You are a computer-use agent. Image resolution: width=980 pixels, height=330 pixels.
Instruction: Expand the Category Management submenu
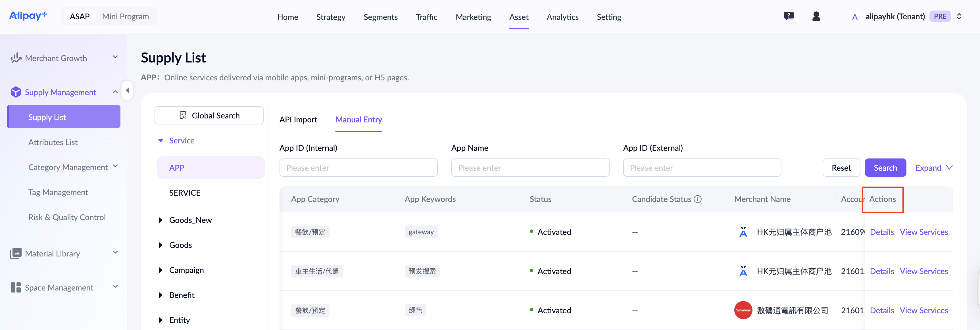click(x=115, y=166)
